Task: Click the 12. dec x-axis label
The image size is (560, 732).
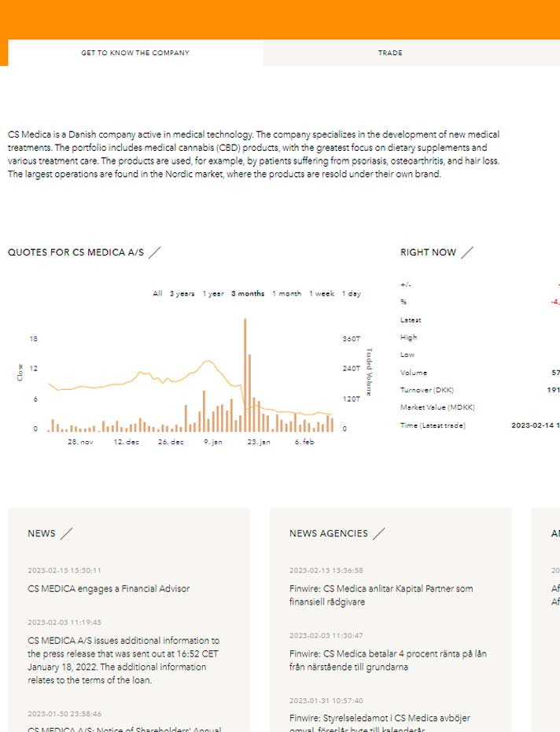Action: tap(127, 442)
